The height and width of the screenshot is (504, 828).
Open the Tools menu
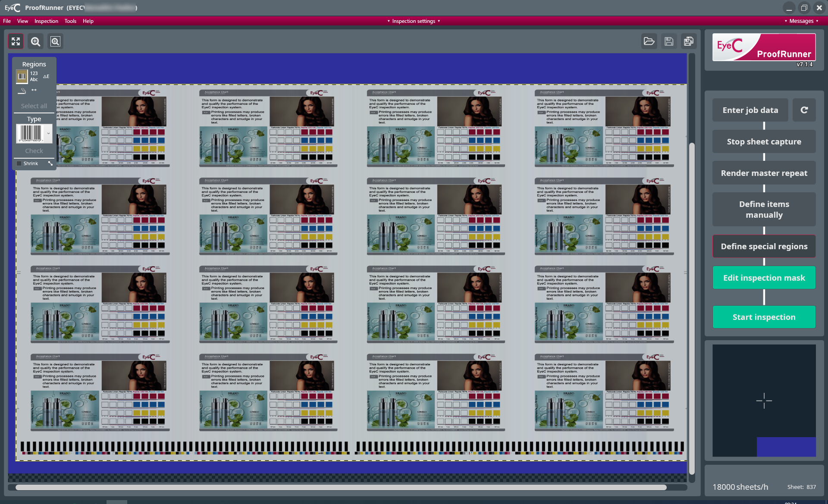(x=70, y=21)
